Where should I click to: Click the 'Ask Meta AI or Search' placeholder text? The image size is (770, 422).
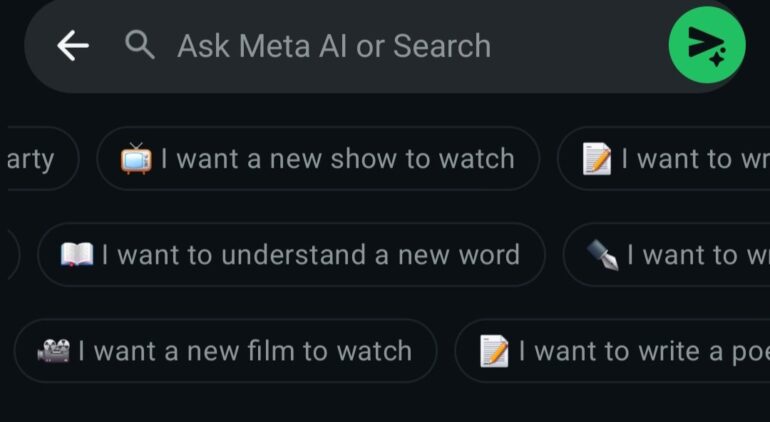(334, 46)
